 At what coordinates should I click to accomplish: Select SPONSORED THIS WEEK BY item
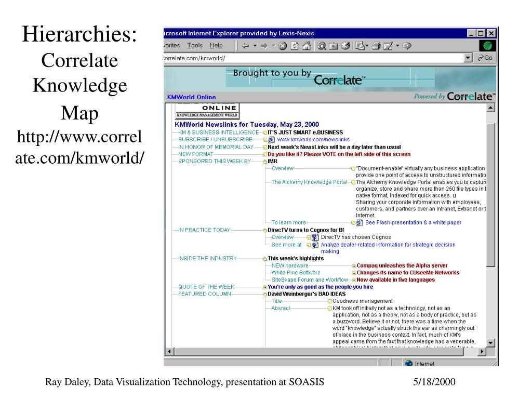click(215, 161)
